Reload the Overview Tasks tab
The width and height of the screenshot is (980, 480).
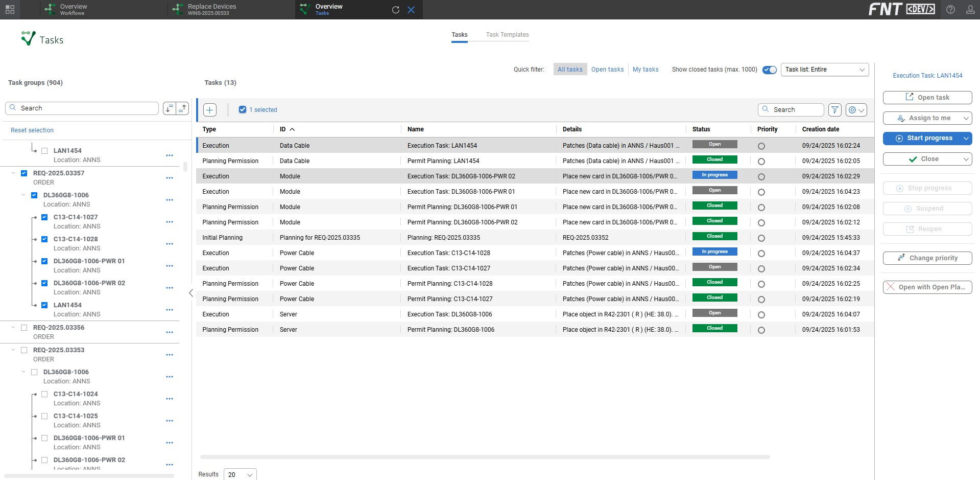tap(395, 10)
